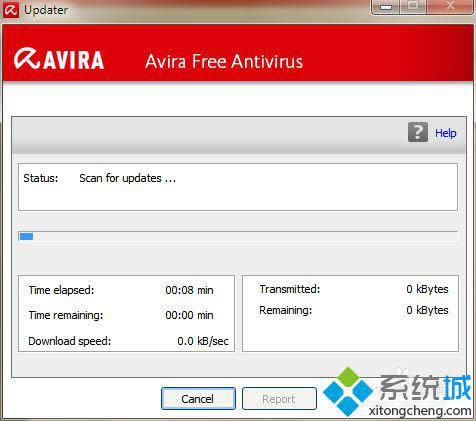Click the 'Download speed:' label
This screenshot has width=476, height=421.
(x=70, y=341)
